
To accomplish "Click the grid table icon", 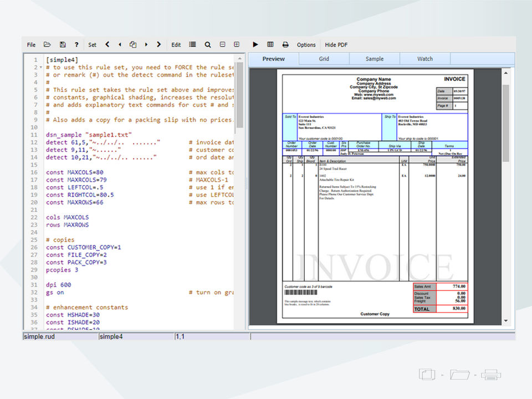I will coord(270,44).
